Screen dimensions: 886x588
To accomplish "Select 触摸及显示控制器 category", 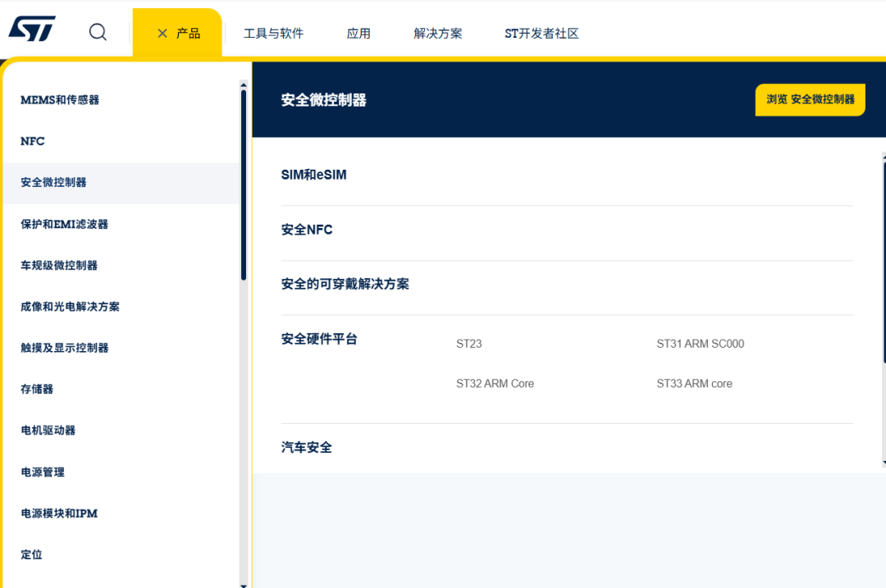I will [65, 348].
